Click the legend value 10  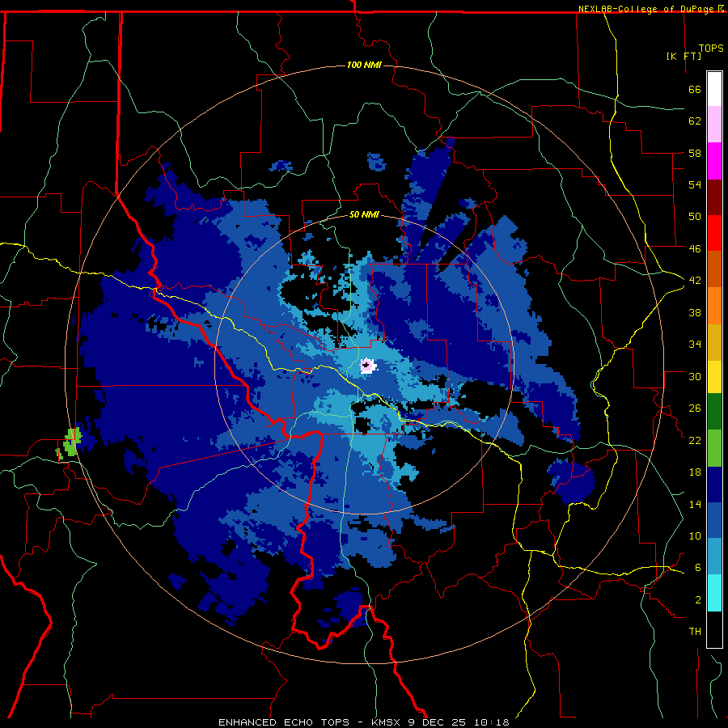point(695,535)
